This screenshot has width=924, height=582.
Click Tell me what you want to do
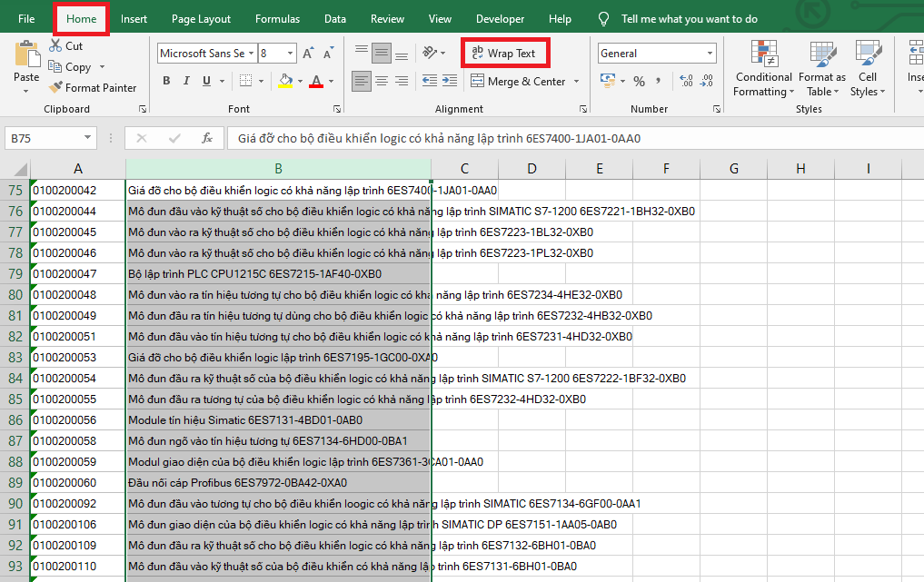point(689,19)
